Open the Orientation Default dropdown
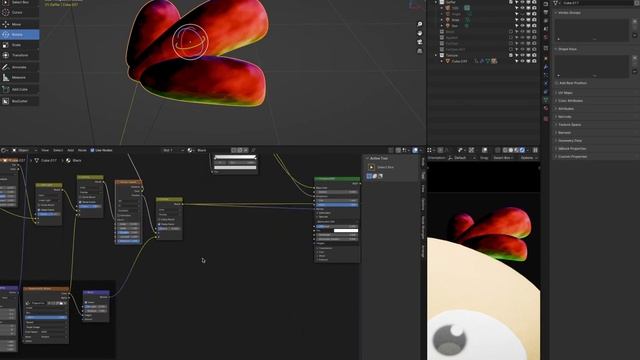This screenshot has height=360, width=640. [461, 158]
